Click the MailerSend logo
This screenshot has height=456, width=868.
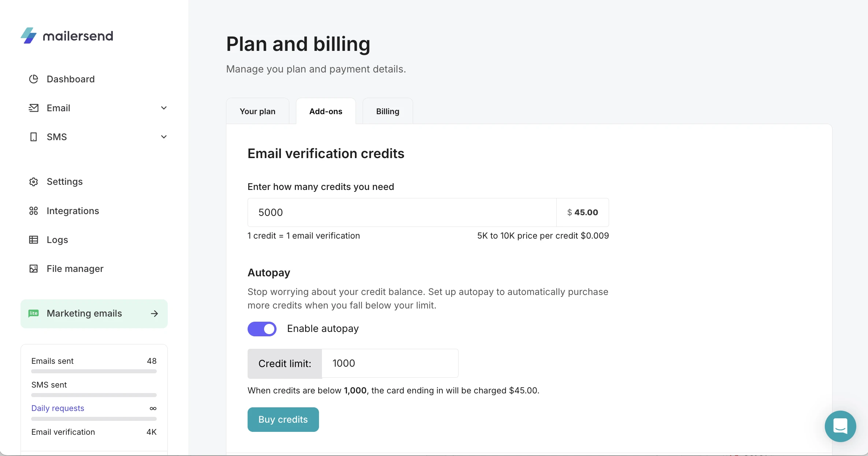67,35
